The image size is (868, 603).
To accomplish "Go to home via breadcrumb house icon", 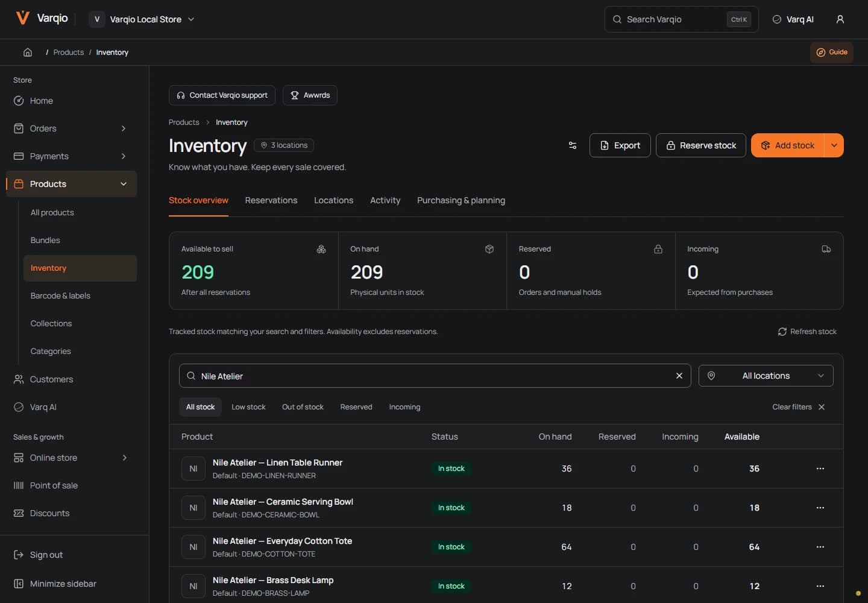I will pos(28,52).
